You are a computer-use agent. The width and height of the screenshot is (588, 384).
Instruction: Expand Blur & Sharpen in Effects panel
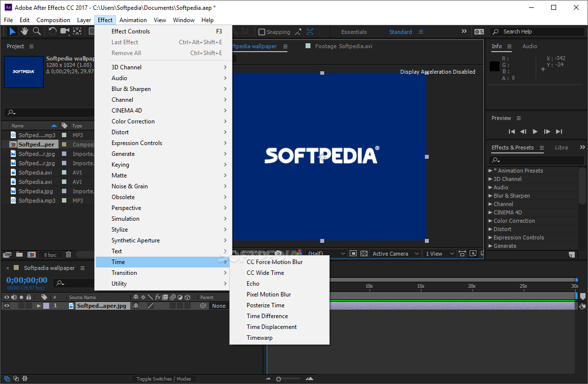tap(491, 196)
